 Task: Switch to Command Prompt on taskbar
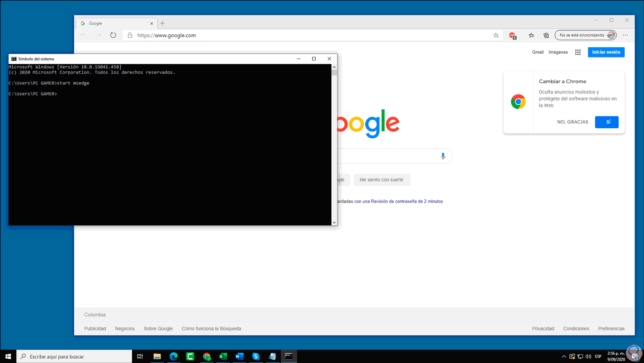289,357
